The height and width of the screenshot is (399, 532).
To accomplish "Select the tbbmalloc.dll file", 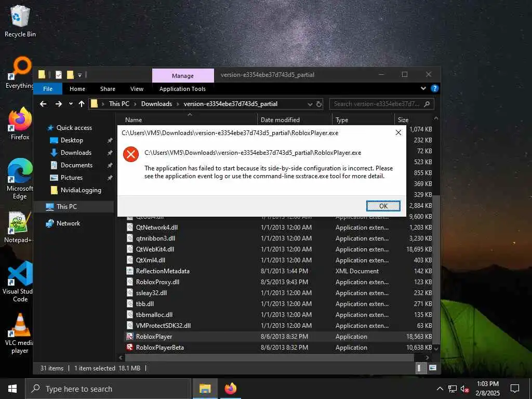I will [x=154, y=314].
